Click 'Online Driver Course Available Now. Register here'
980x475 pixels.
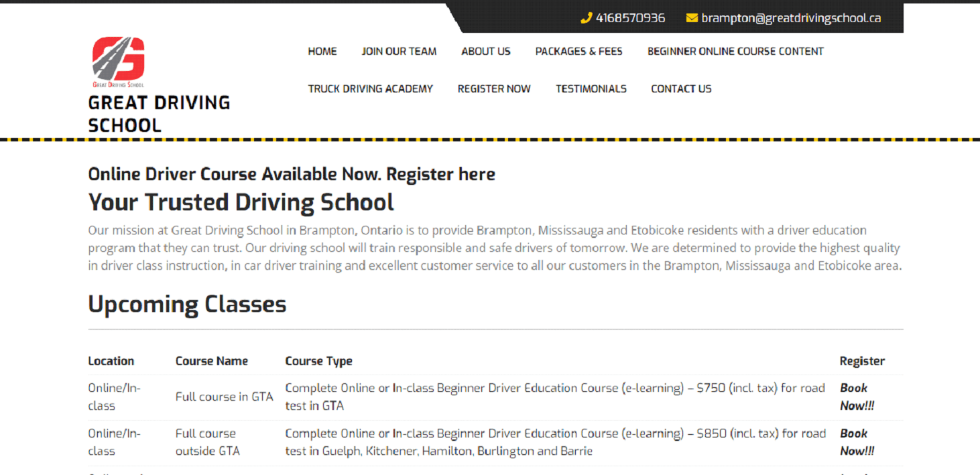292,174
